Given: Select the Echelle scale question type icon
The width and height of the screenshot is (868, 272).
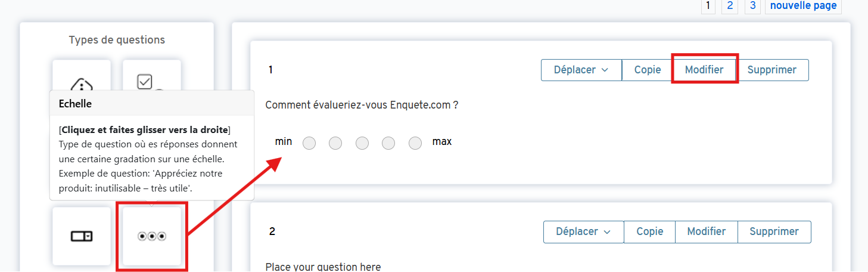Looking at the screenshot, I should [x=151, y=236].
